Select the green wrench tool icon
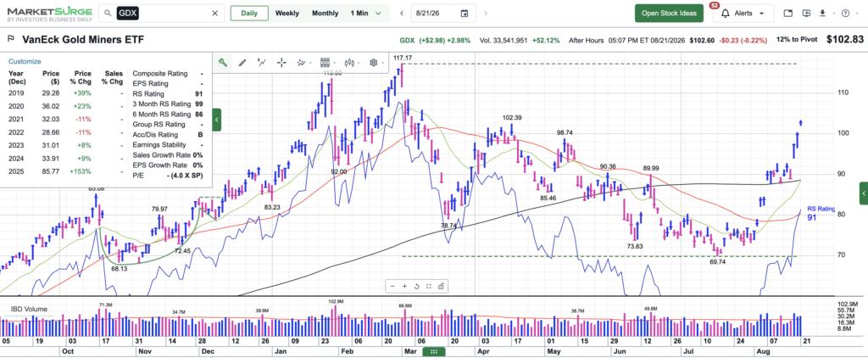868x358 pixels. tap(223, 63)
